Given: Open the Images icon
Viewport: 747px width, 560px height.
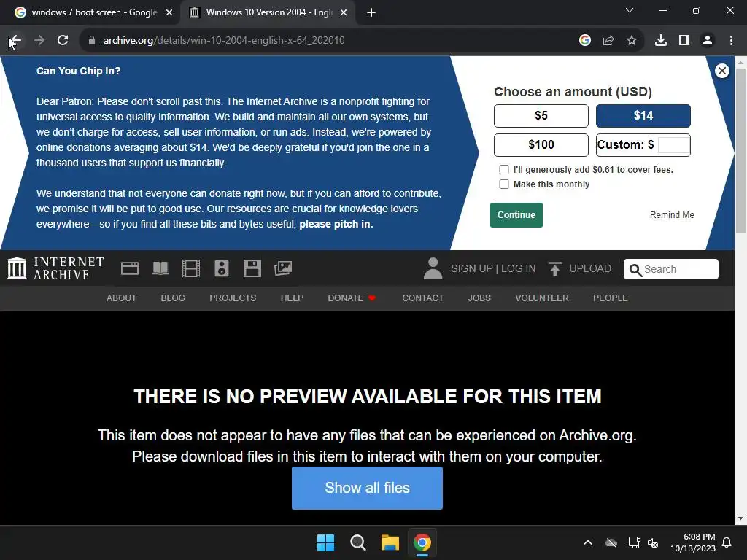Looking at the screenshot, I should click(283, 268).
